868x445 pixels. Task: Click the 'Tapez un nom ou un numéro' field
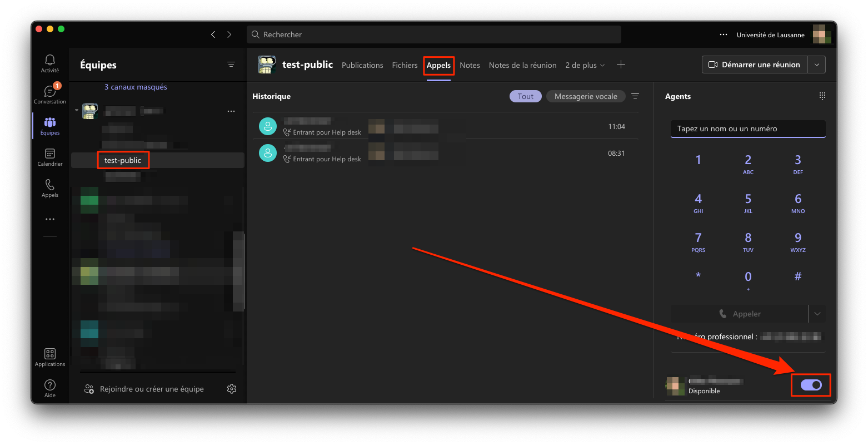tap(747, 128)
